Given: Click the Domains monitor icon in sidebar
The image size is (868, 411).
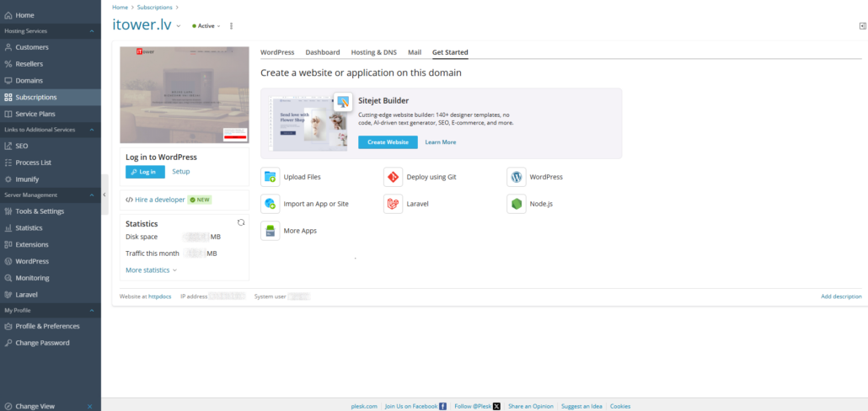Looking at the screenshot, I should 8,81.
